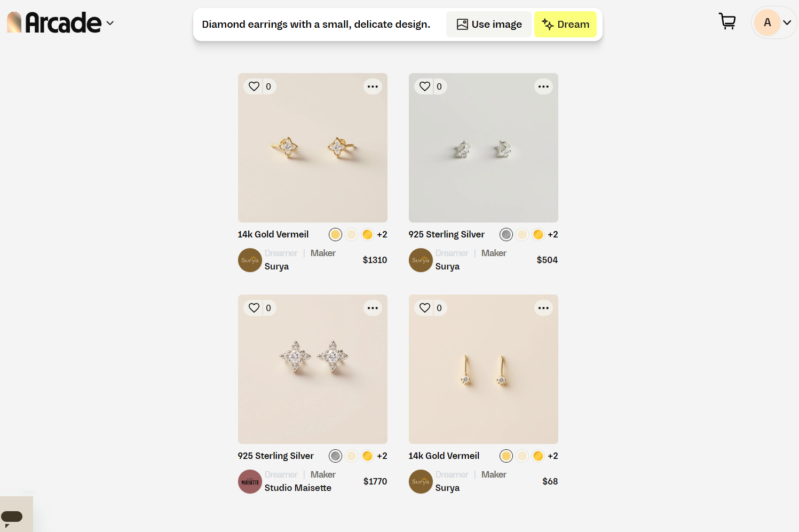Expand the account menu chevron
This screenshot has height=532, width=799.
click(787, 22)
